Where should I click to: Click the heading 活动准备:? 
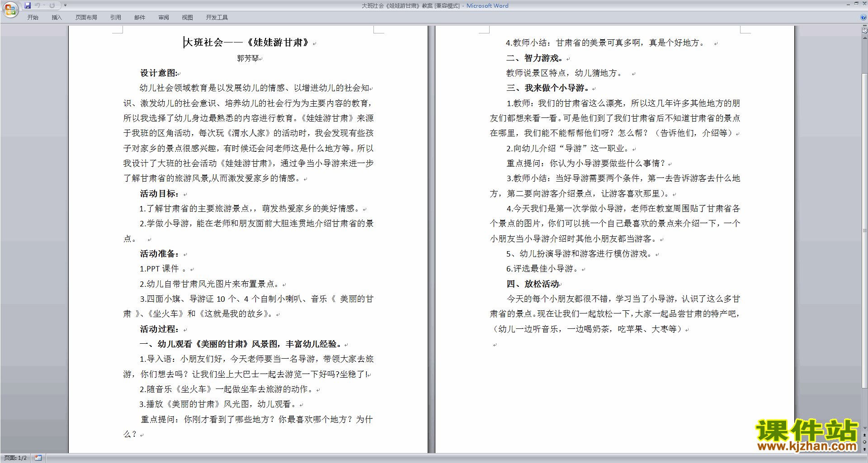pyautogui.click(x=160, y=254)
